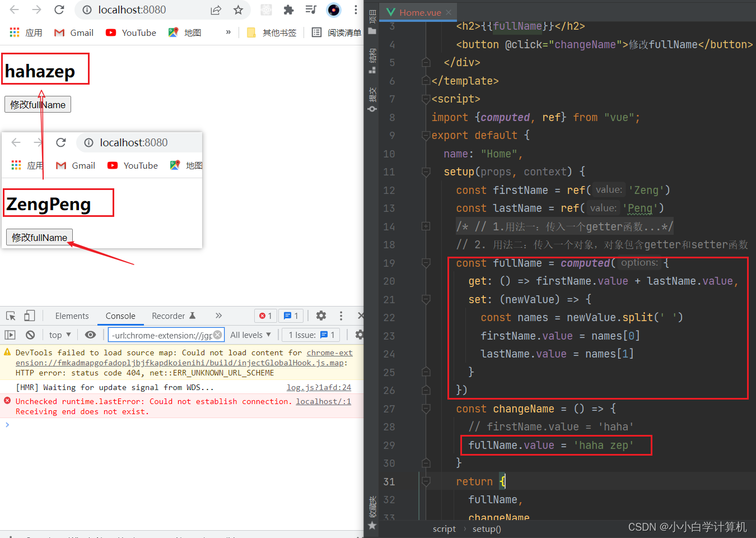Switch to the Elements tab in DevTools
The image size is (756, 538).
tap(72, 316)
